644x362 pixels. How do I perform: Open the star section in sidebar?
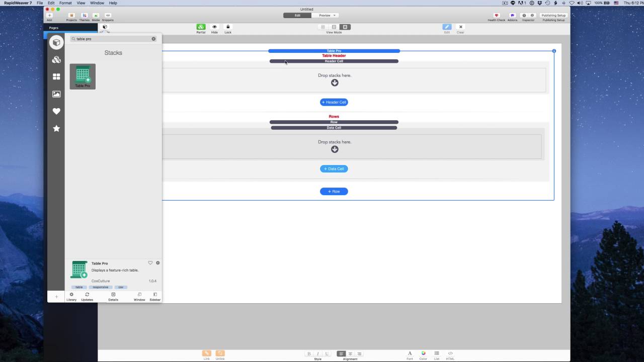tap(56, 128)
